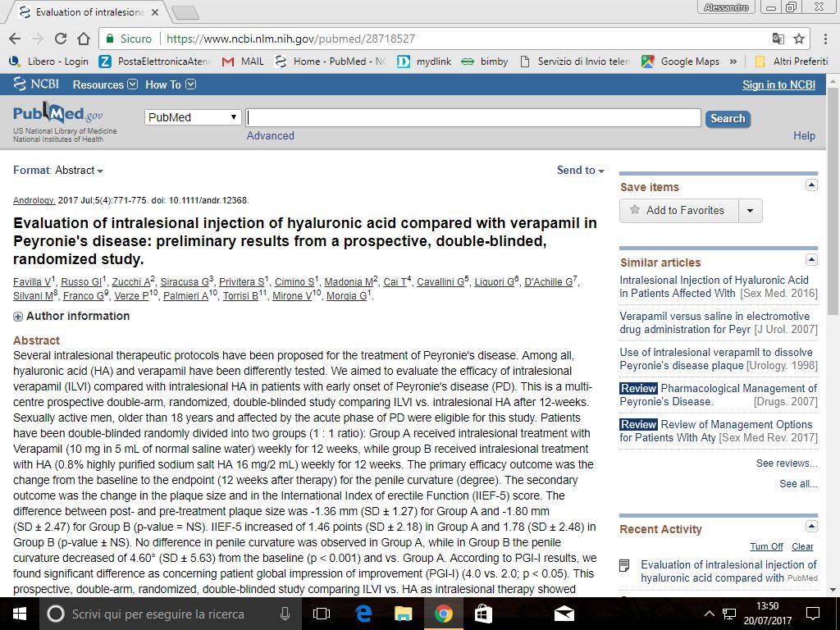The image size is (840, 630).
Task: Open Microsoft Edge from the taskbar
Action: pos(363,614)
